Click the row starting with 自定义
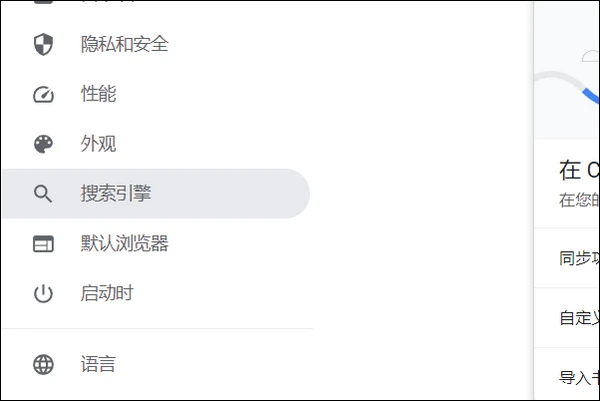600x401 pixels. [579, 318]
